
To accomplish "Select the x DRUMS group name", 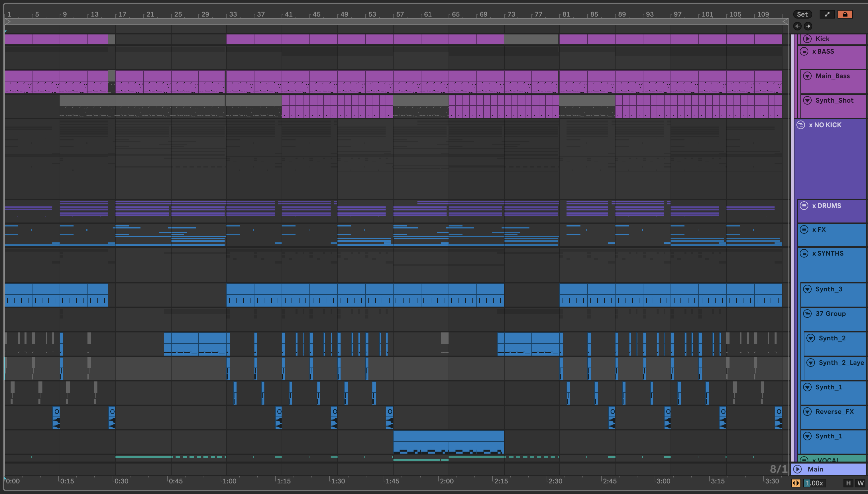I will coord(826,205).
